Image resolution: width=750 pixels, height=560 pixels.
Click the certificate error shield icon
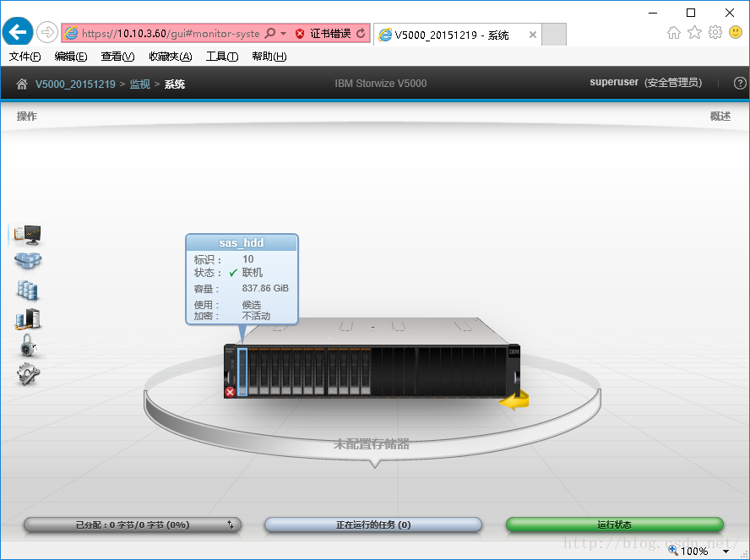pyautogui.click(x=300, y=34)
